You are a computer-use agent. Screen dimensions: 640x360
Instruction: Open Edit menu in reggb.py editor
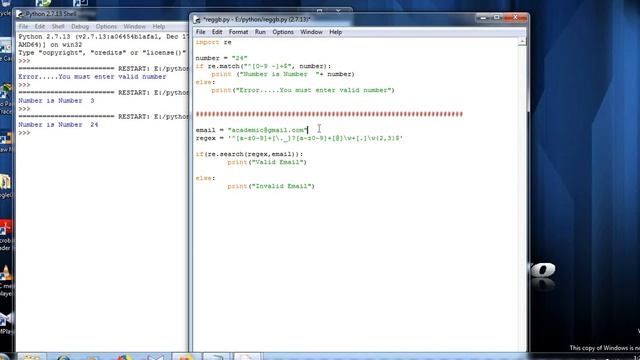tap(217, 32)
